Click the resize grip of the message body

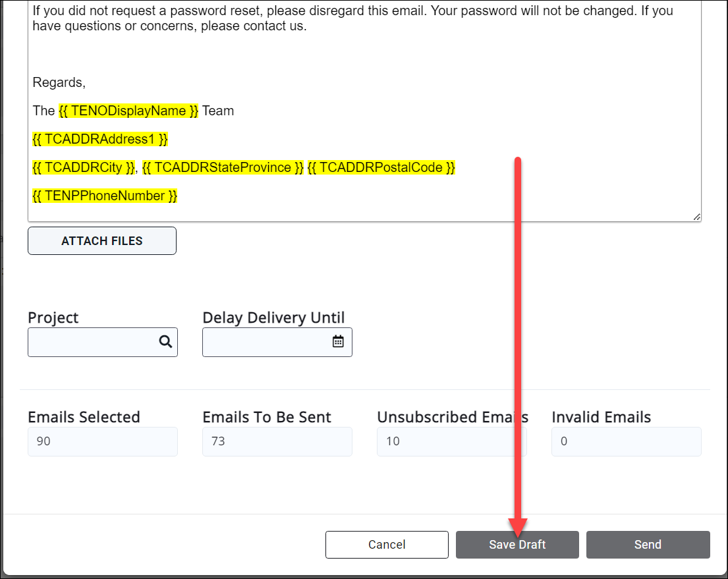(x=696, y=215)
